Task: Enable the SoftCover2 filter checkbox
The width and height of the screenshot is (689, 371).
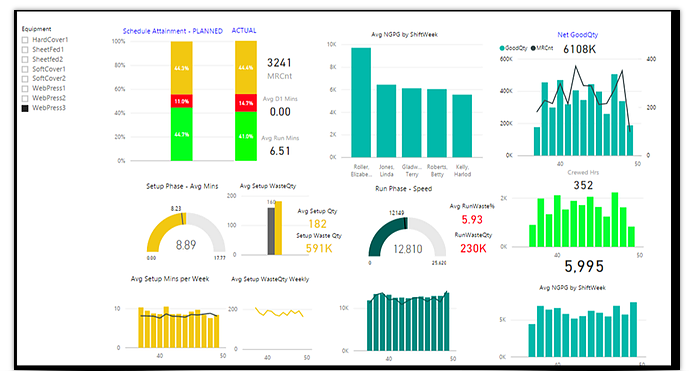Action: 25,79
